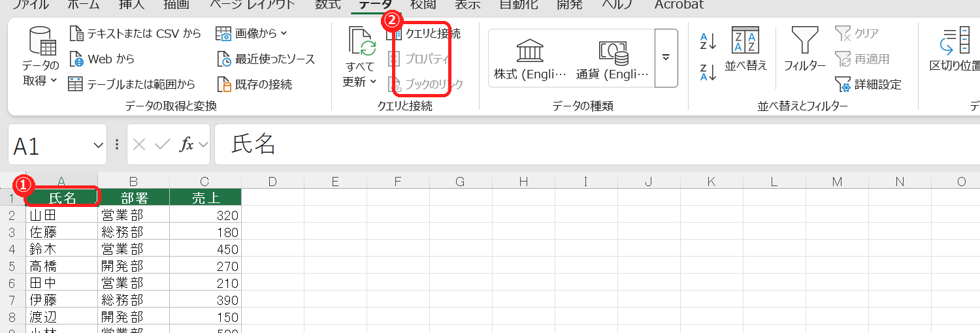Open 詳細設定 filter options
The height and width of the screenshot is (333, 980).
click(x=868, y=84)
